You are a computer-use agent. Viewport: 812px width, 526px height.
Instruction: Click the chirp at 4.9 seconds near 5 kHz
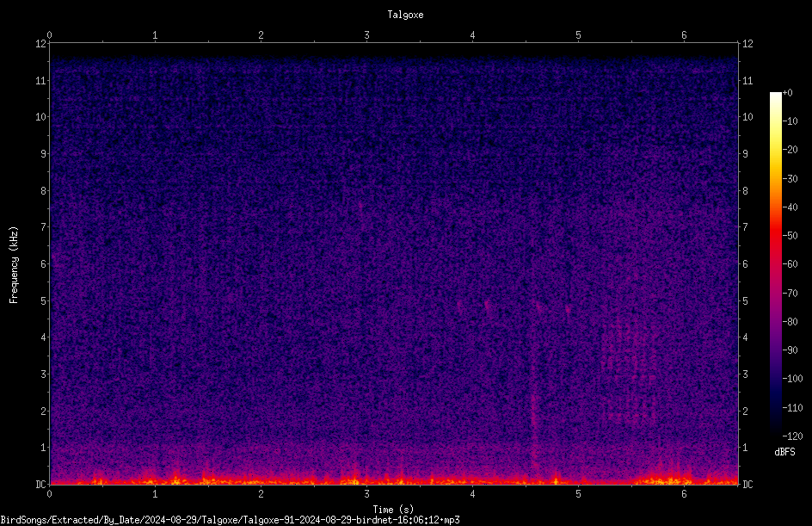coord(568,310)
